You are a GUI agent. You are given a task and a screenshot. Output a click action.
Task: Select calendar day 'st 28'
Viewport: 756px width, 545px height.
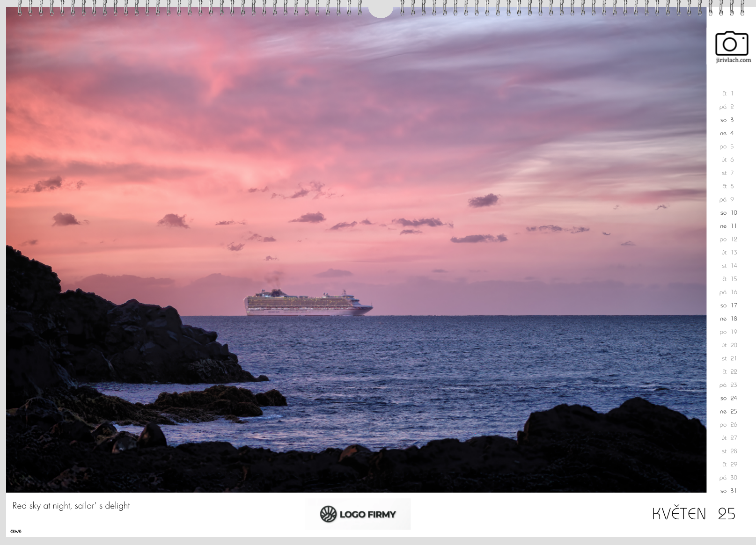[729, 451]
